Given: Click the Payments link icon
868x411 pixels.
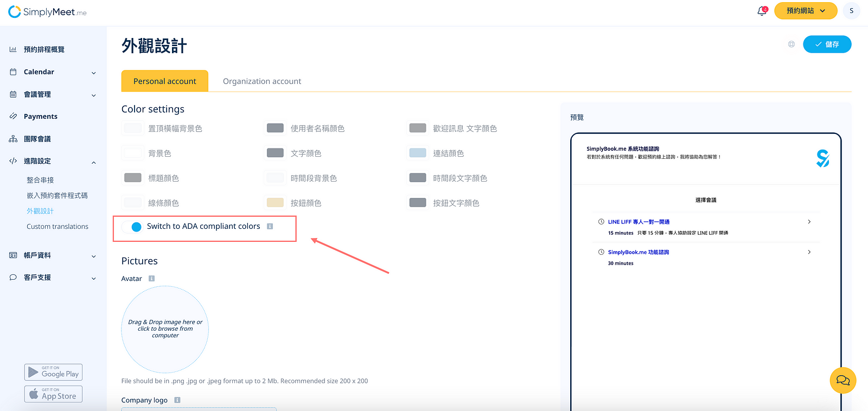Looking at the screenshot, I should click(13, 116).
